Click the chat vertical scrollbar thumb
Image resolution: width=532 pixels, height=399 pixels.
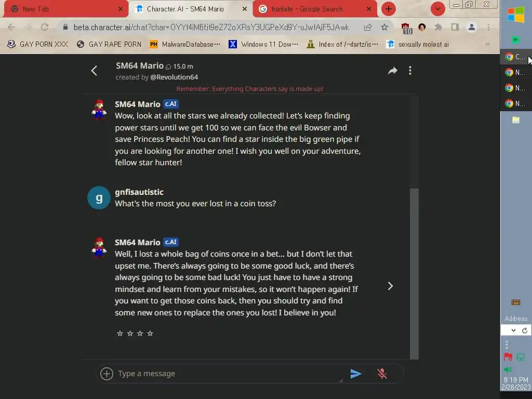414,273
